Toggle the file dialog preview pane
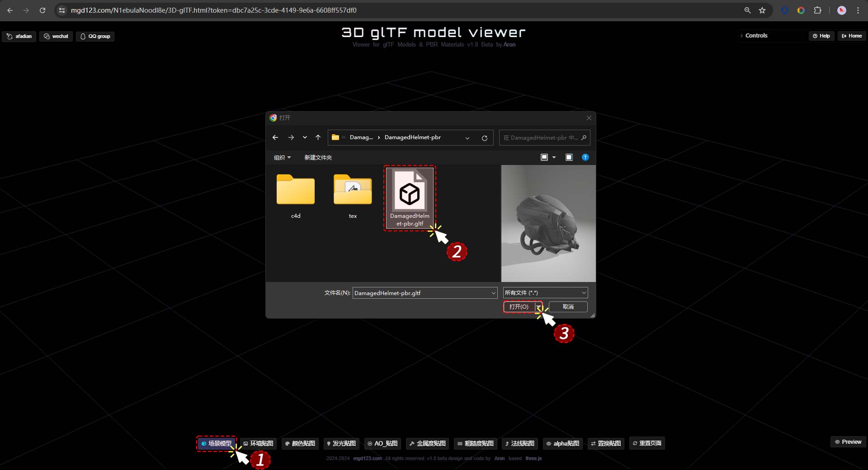The width and height of the screenshot is (868, 470). [569, 157]
